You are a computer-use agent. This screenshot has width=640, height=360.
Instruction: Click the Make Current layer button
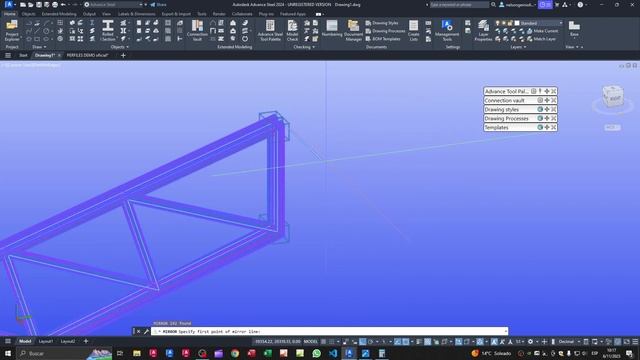pyautogui.click(x=542, y=31)
